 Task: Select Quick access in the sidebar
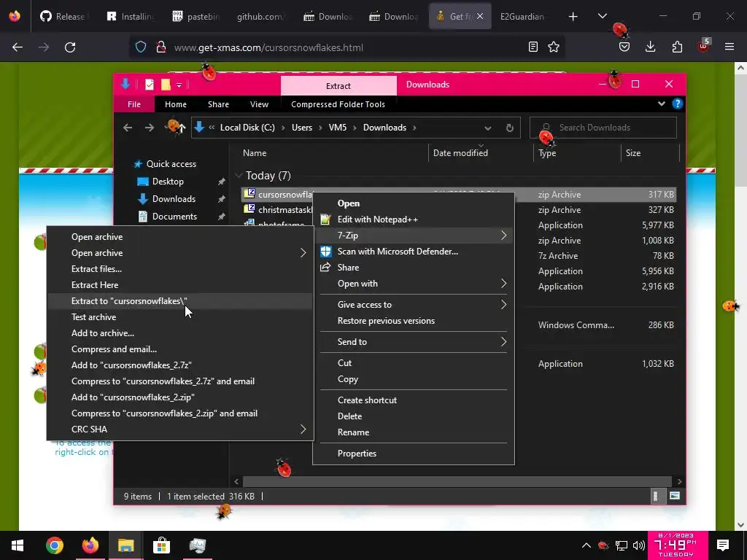171,164
